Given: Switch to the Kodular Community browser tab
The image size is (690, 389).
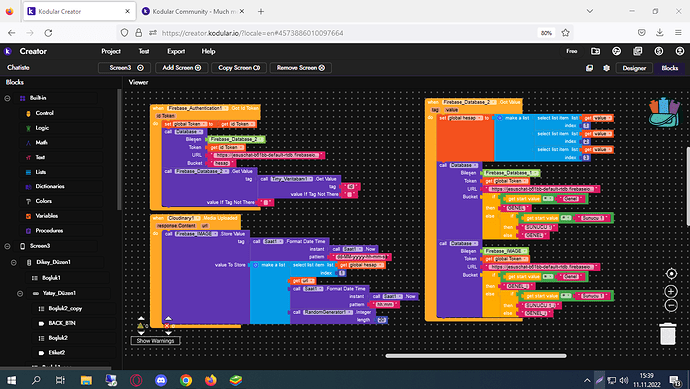Looking at the screenshot, I should [194, 11].
